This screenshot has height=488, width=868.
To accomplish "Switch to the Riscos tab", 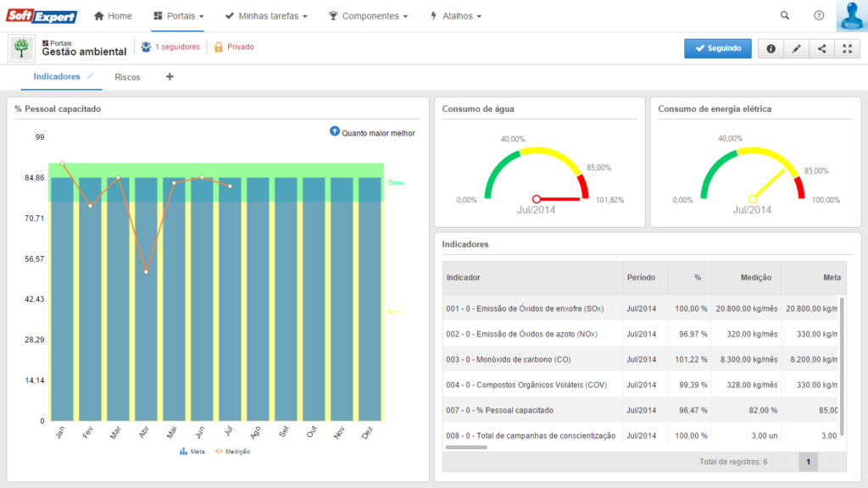I will pos(127,77).
